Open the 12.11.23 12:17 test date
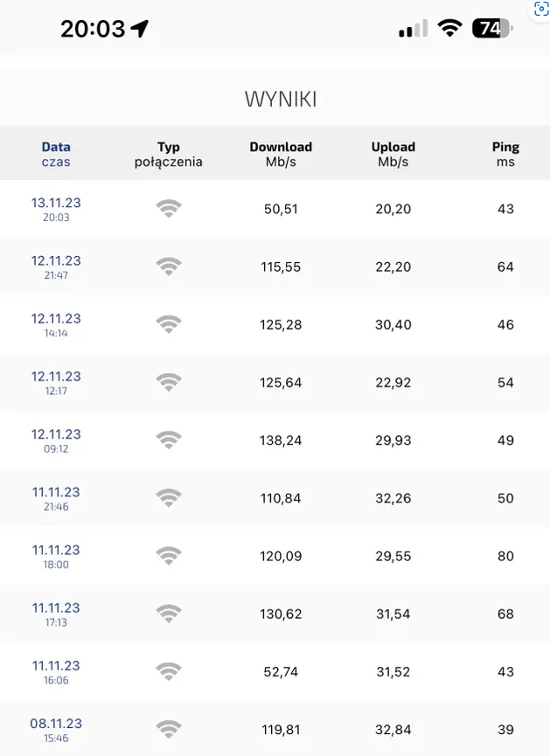 (x=56, y=382)
